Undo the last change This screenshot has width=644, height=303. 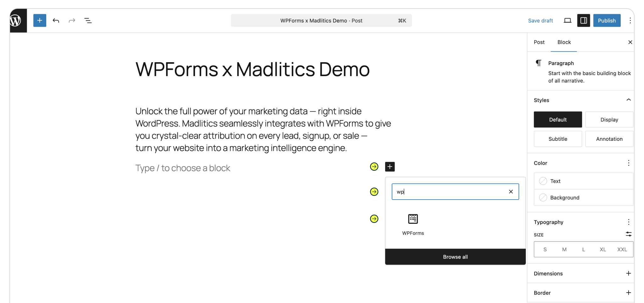pyautogui.click(x=56, y=20)
